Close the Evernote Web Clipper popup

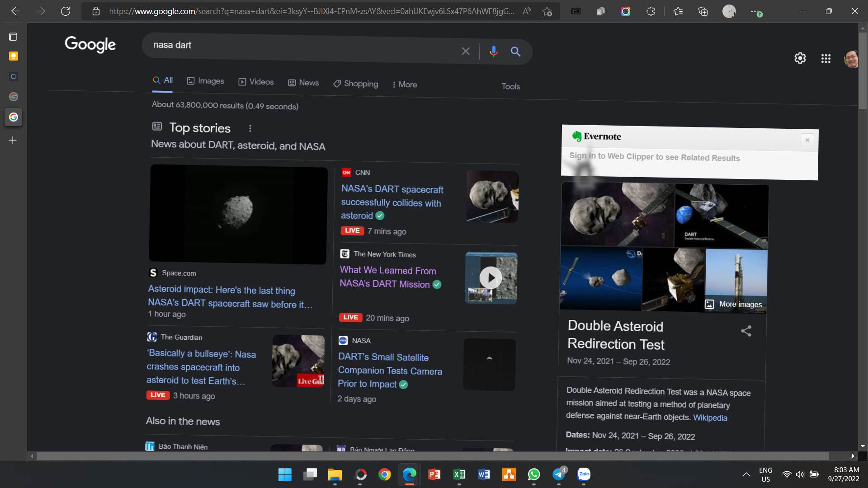coord(807,140)
